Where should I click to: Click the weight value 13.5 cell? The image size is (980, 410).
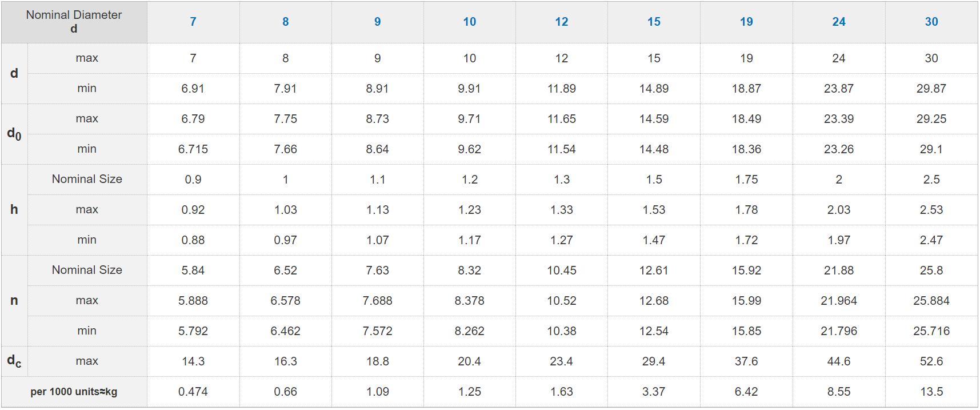[931, 392]
